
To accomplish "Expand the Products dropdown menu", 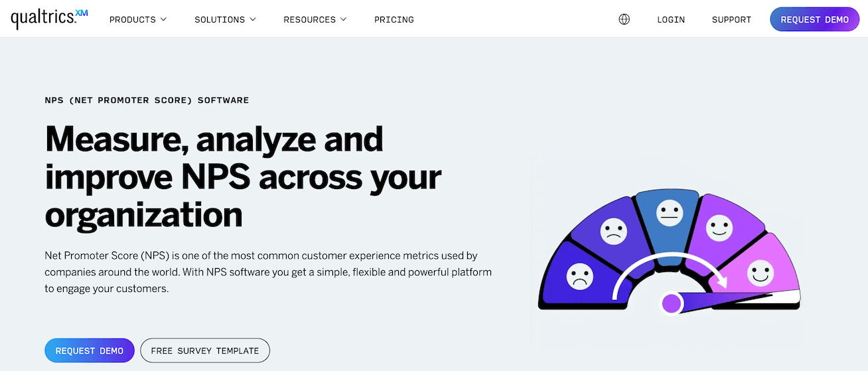I will click(138, 19).
